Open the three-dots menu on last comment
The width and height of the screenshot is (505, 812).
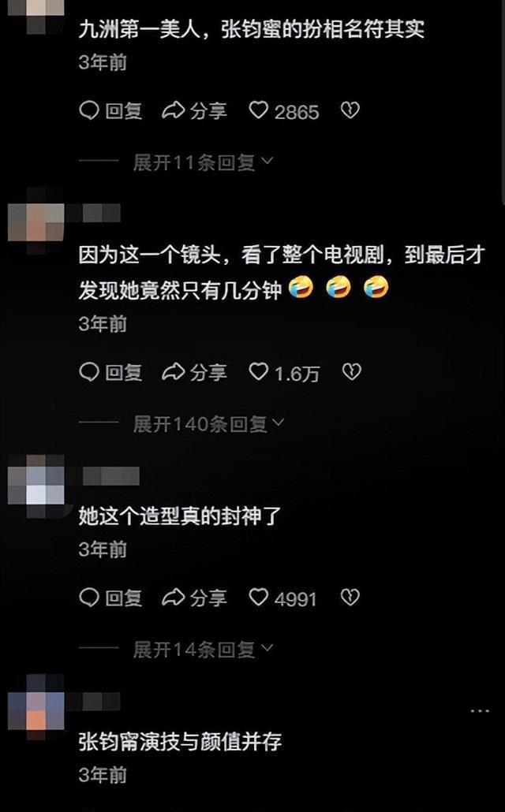tap(480, 711)
